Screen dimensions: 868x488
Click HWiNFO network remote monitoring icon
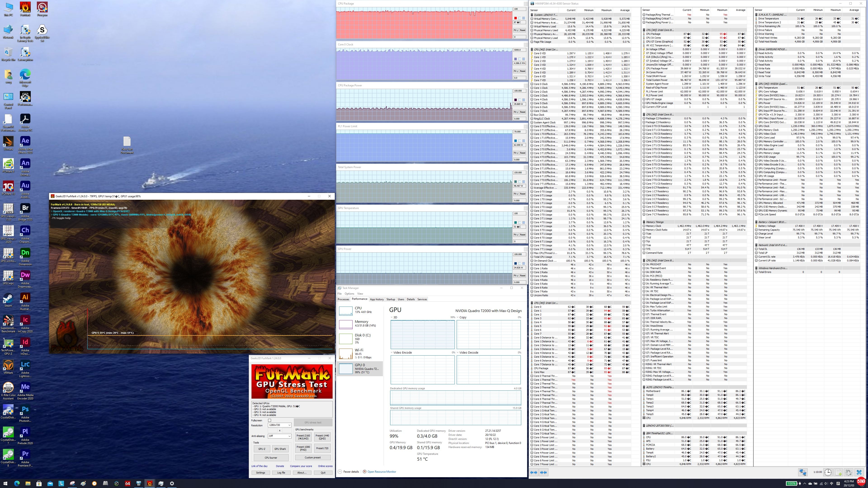click(803, 472)
